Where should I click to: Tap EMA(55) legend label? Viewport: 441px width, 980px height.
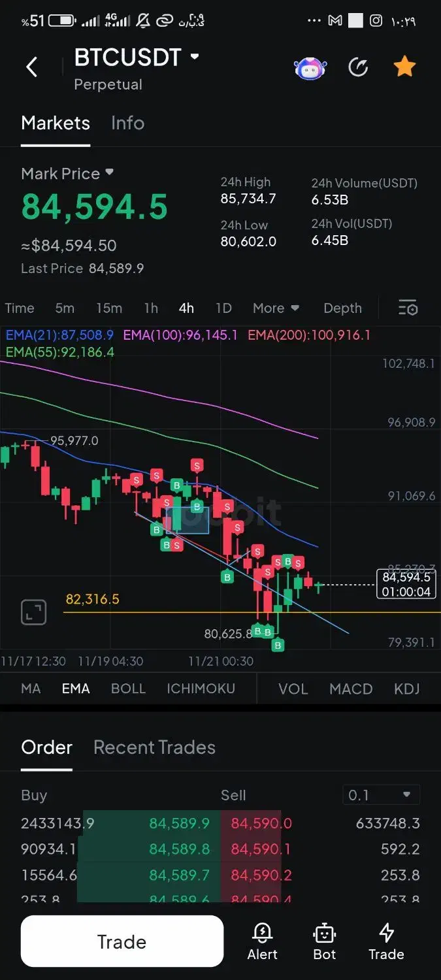(x=60, y=352)
